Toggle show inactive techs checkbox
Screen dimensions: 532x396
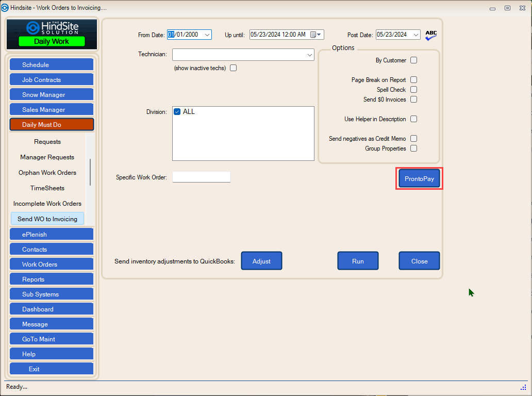click(x=233, y=68)
